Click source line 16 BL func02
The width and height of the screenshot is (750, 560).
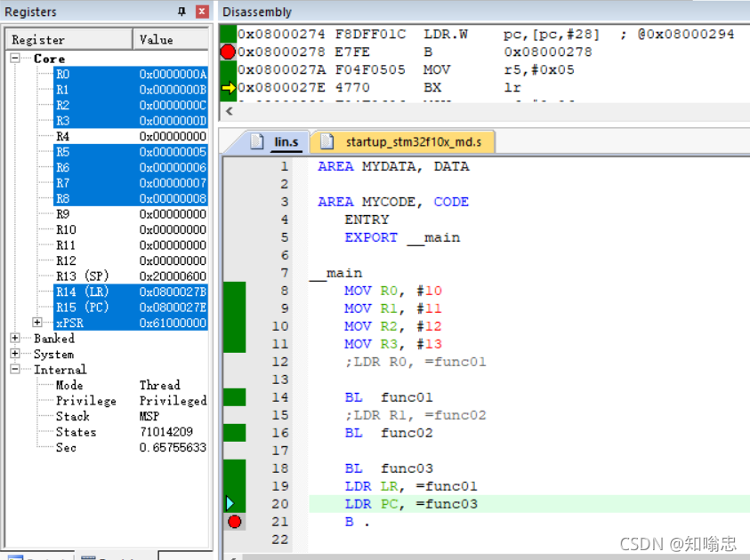(x=389, y=433)
